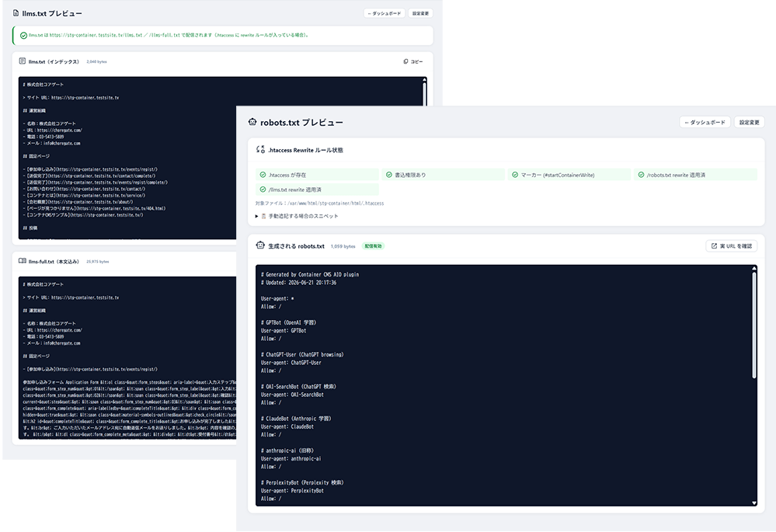This screenshot has width=776, height=532.
Task: Click the '## 固定ページ' line in llms.txt index
Action: 36,156
